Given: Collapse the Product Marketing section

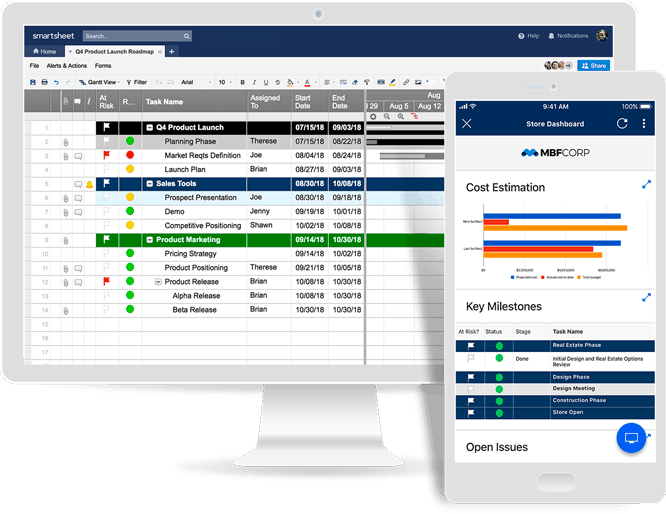Looking at the screenshot, I should click(x=149, y=240).
